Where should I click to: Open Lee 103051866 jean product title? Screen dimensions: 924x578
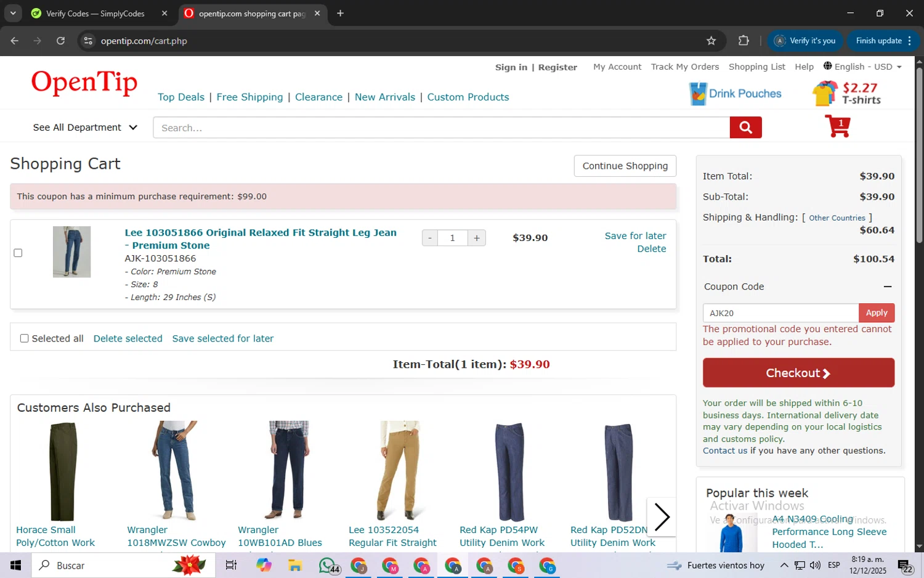pyautogui.click(x=261, y=239)
